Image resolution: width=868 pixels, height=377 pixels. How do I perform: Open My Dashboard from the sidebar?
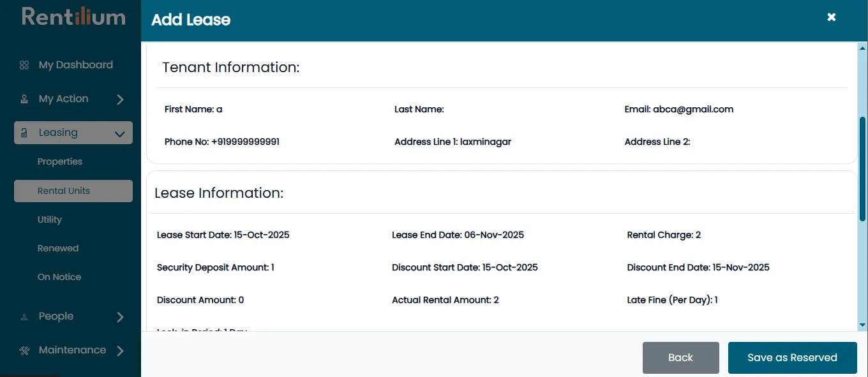[x=76, y=65]
